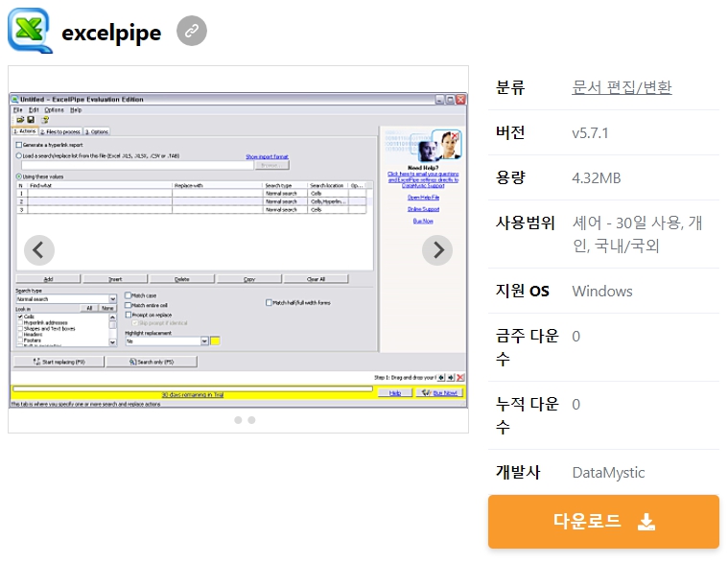Switch to the 3. Options tab
The height and width of the screenshot is (563, 728).
[x=97, y=131]
